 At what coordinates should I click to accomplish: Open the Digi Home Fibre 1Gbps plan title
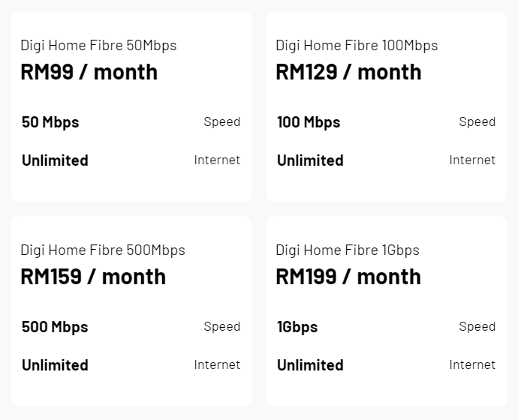pos(348,250)
